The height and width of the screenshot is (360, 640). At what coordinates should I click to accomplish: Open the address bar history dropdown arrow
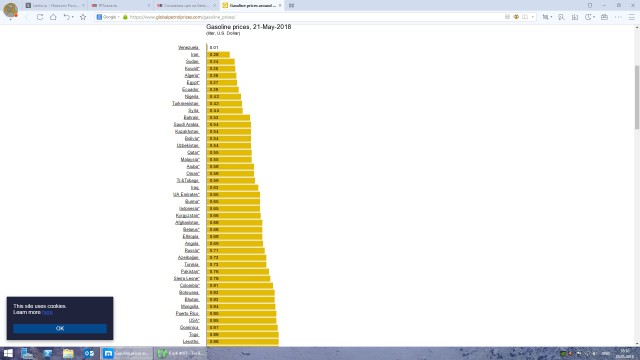tap(533, 17)
